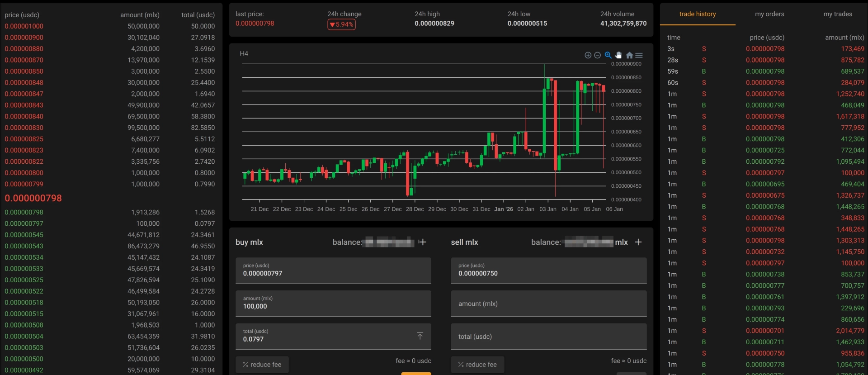Viewport: 868px width, 375px height.
Task: Reset chart zoom with home icon
Action: 629,55
